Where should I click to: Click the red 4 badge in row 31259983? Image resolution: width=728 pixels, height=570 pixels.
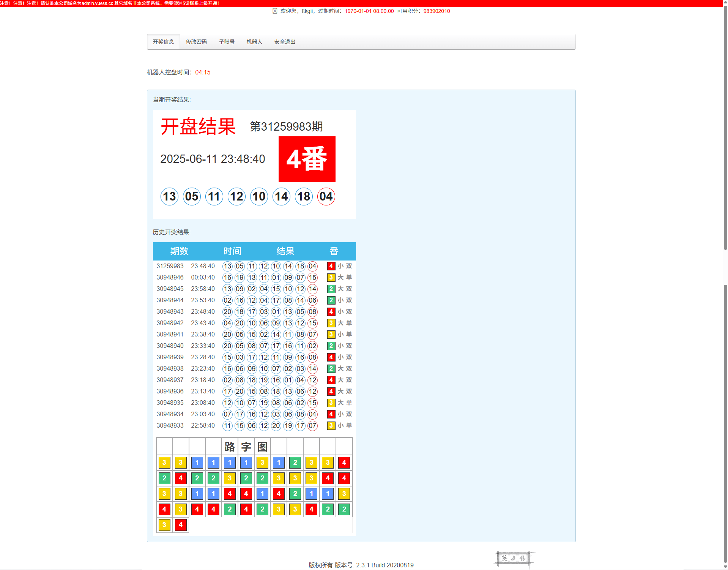pyautogui.click(x=331, y=266)
